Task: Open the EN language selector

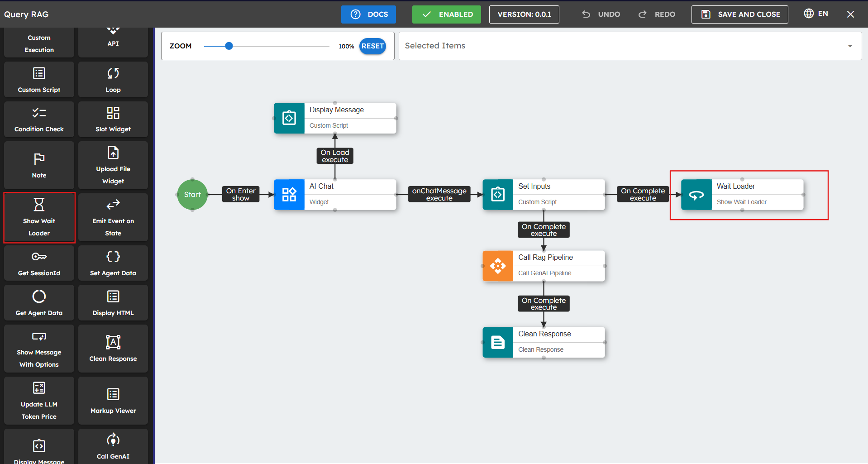Action: (x=816, y=14)
